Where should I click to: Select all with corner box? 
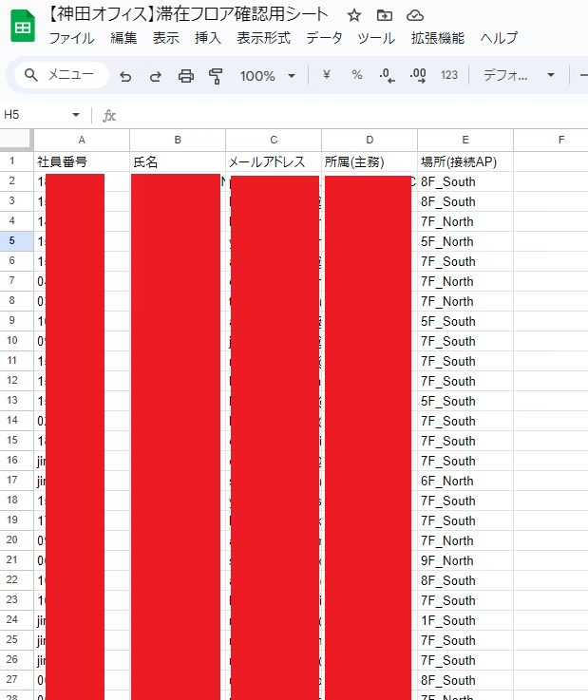click(16, 140)
